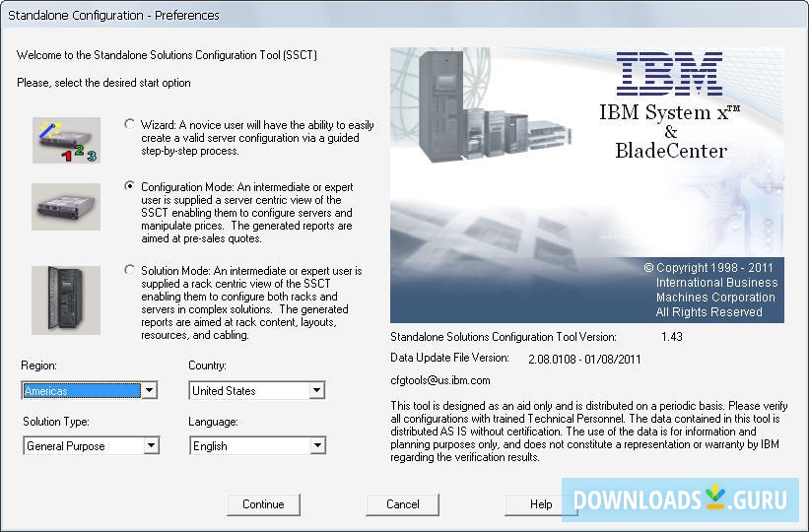Click the Wizard mode icon with 123
809x532 pixels.
[x=66, y=140]
